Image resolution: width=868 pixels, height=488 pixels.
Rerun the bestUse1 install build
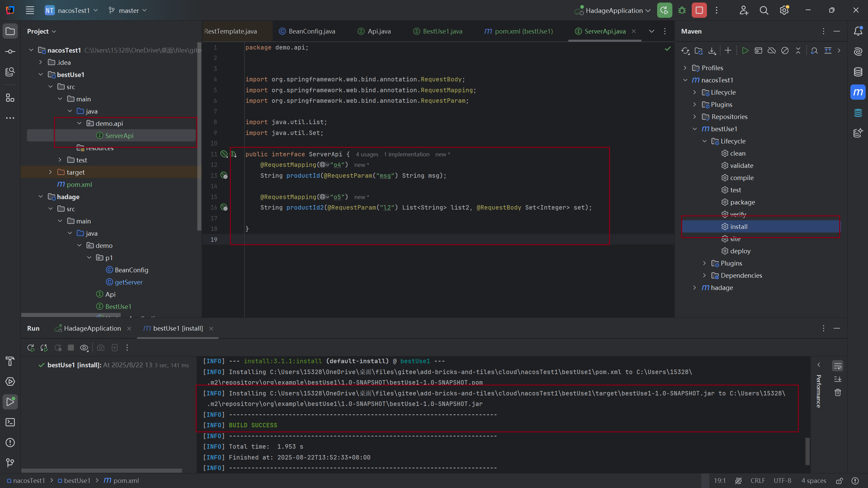click(x=31, y=348)
